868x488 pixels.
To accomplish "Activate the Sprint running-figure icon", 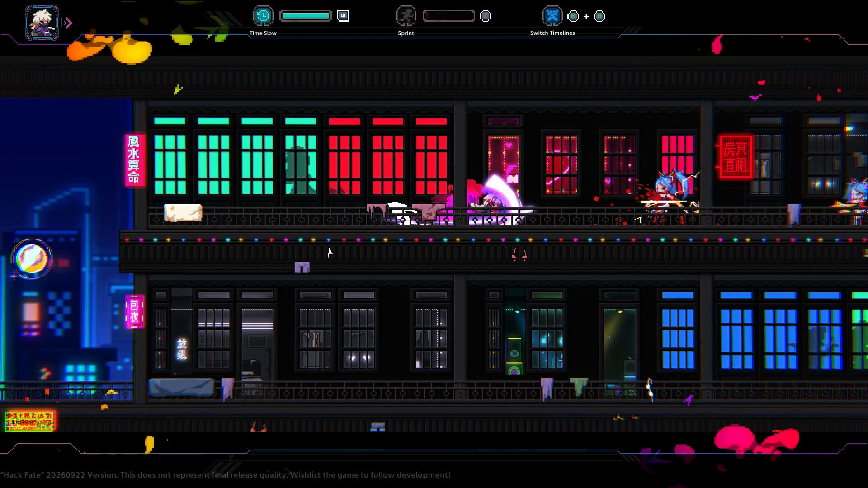I will click(x=406, y=16).
